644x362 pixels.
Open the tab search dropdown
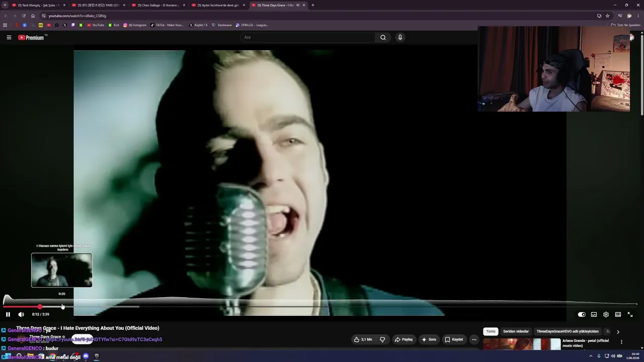tap(5, 5)
